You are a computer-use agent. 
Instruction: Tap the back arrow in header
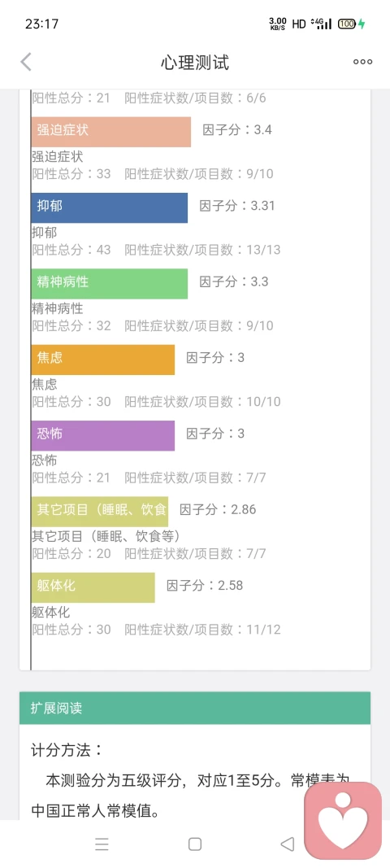coord(26,62)
